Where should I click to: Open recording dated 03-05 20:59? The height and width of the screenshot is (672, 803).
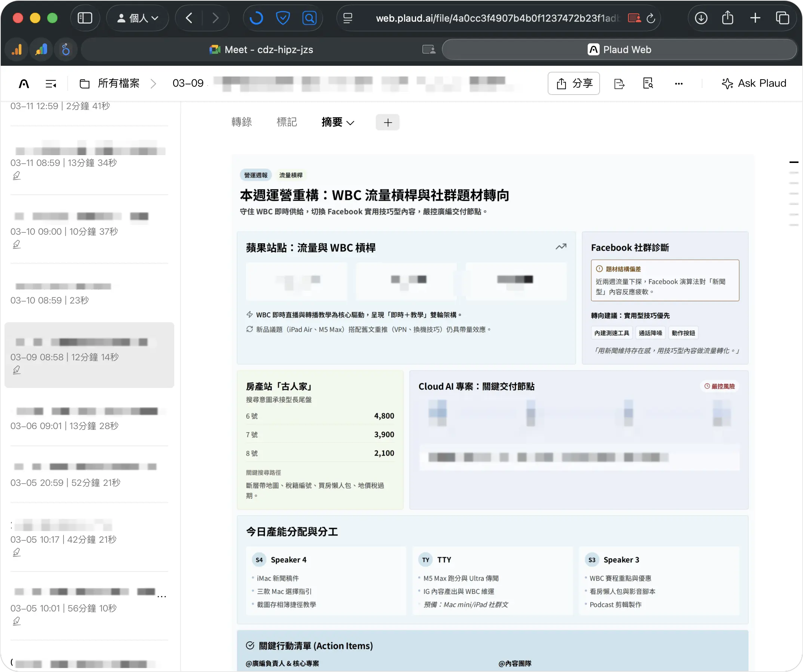[89, 475]
